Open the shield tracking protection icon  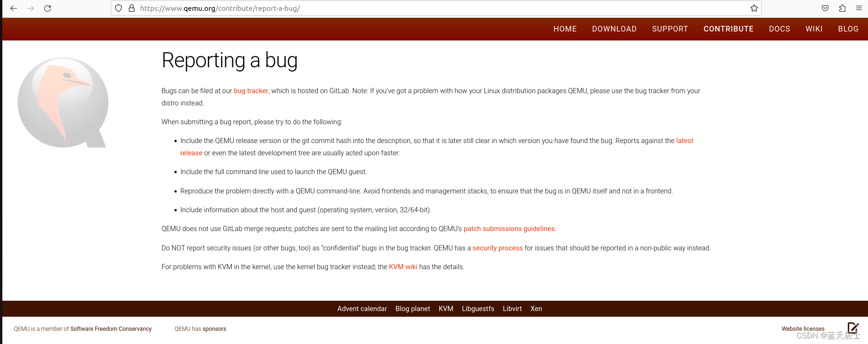click(x=119, y=8)
